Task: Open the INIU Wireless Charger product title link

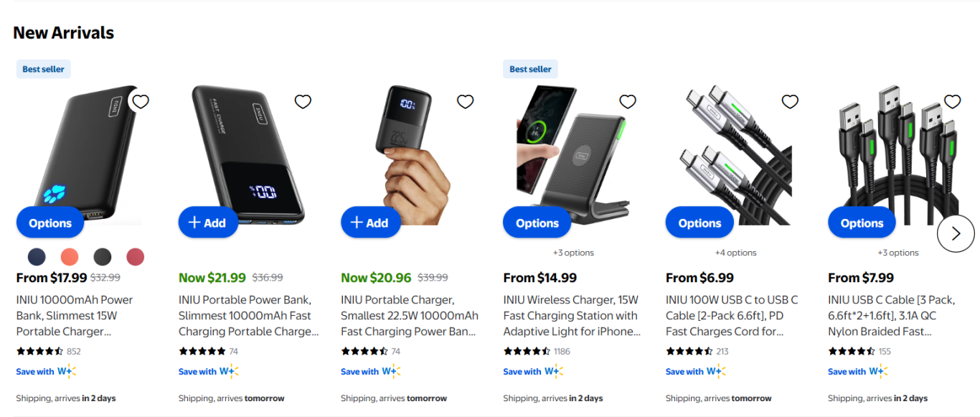Action: [x=571, y=315]
